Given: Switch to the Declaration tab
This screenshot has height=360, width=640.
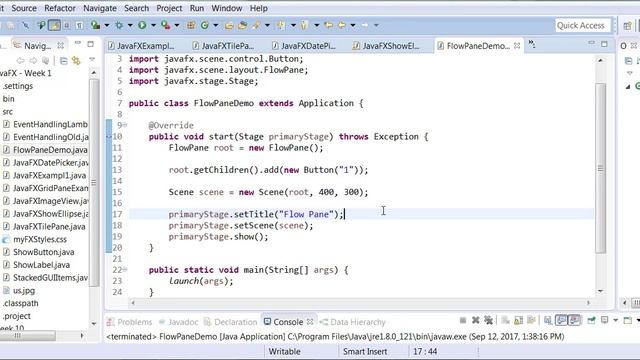Looking at the screenshot, I should tap(230, 322).
